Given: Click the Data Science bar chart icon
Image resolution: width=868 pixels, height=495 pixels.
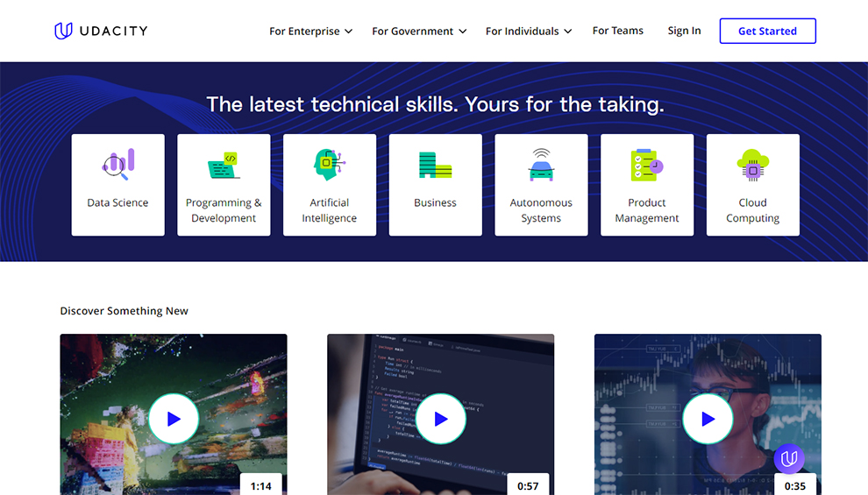Looking at the screenshot, I should click(x=117, y=164).
